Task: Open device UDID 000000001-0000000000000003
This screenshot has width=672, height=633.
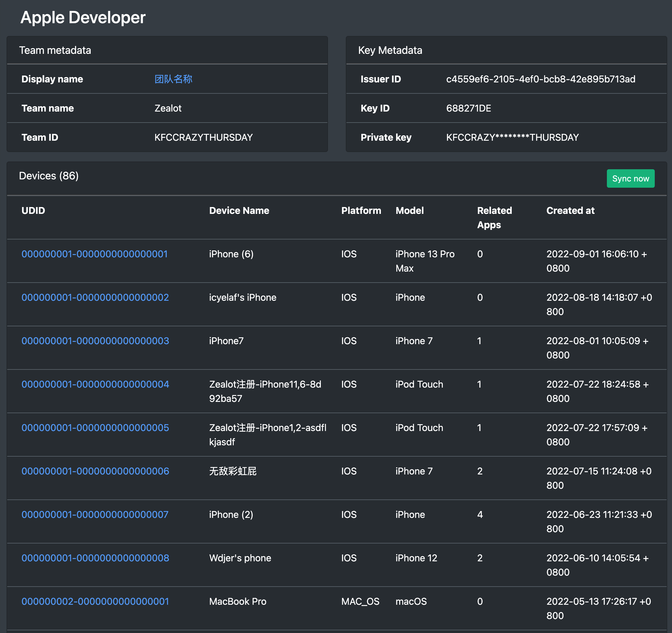Action: (x=95, y=341)
